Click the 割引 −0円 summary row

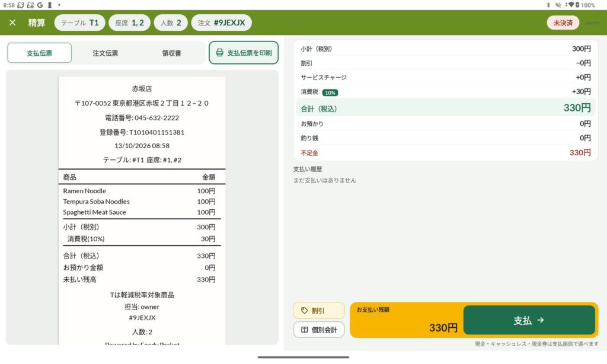446,63
